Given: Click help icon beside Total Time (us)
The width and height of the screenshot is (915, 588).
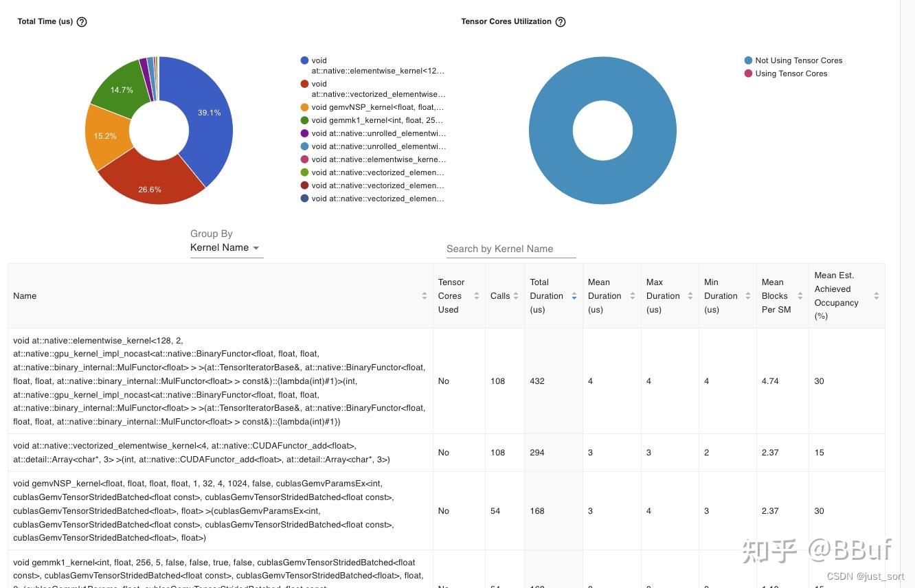Looking at the screenshot, I should [82, 22].
